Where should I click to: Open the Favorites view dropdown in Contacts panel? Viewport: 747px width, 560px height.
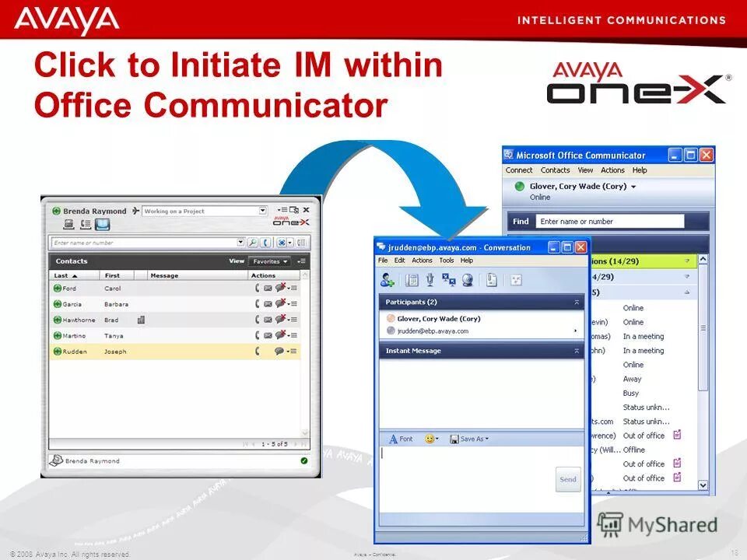269,261
